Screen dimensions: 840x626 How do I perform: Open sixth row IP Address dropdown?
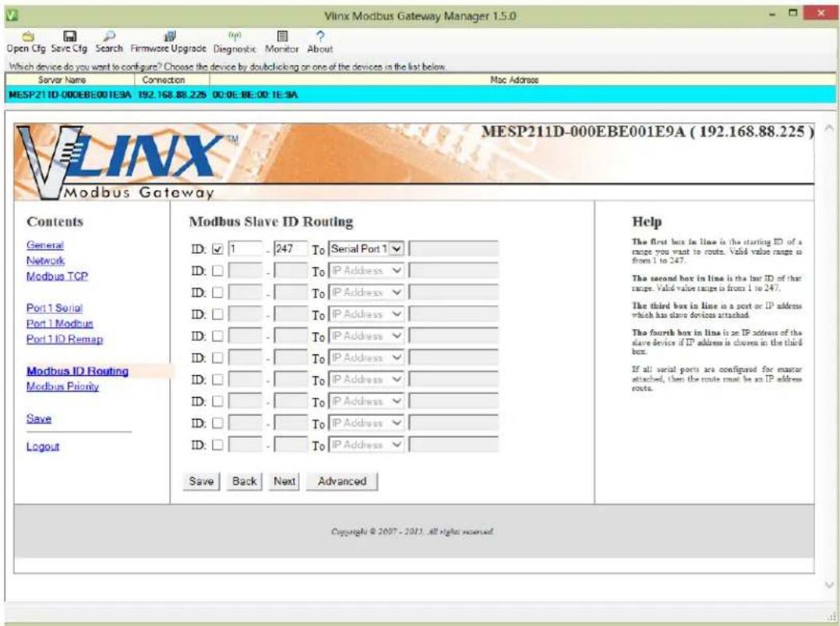(366, 357)
